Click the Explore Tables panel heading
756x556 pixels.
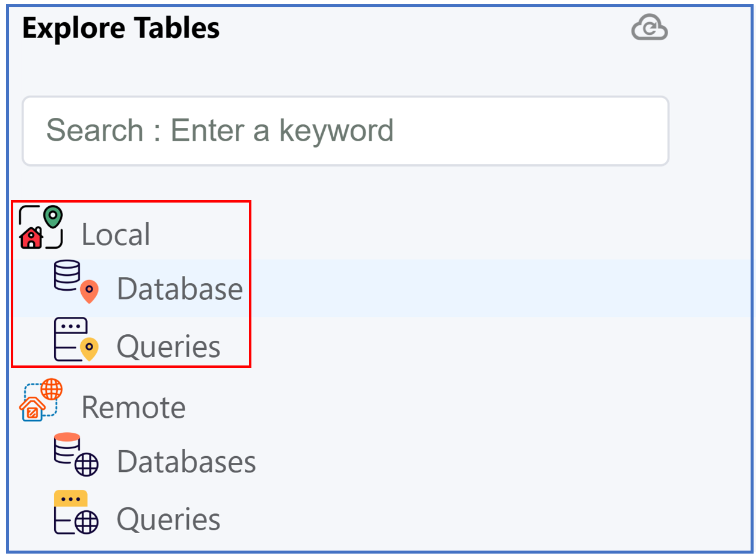pyautogui.click(x=121, y=28)
